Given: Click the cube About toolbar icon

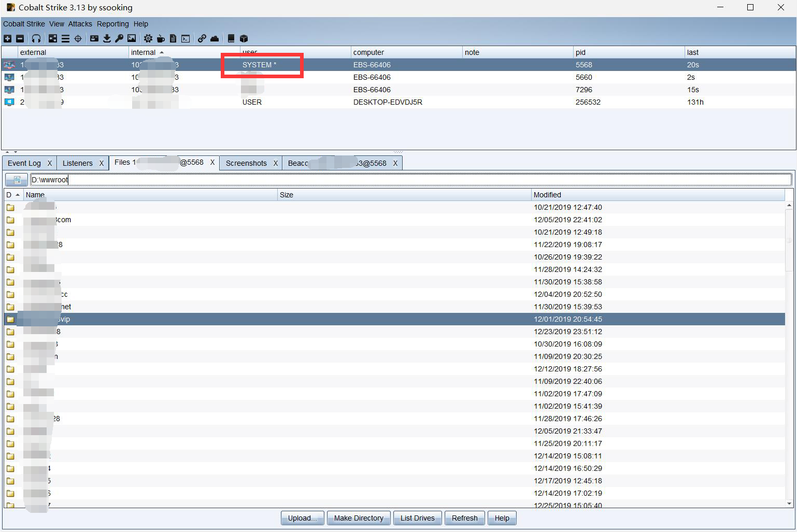Looking at the screenshot, I should tap(244, 38).
